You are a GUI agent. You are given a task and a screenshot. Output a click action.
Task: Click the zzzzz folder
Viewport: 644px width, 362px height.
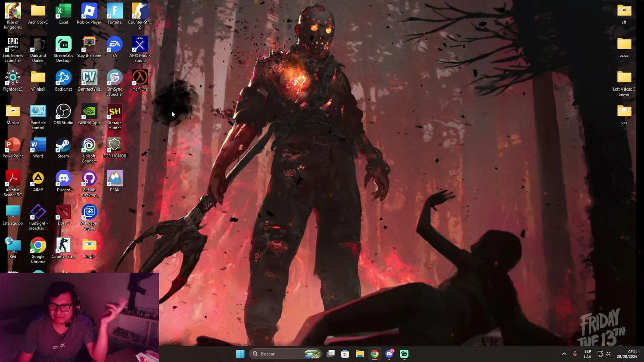click(624, 47)
